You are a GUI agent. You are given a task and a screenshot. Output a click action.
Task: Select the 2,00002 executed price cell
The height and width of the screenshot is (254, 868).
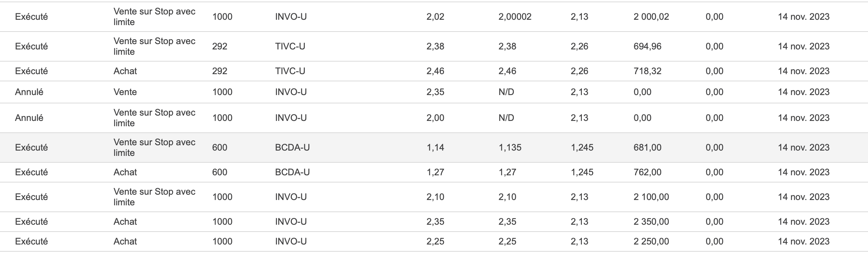click(515, 17)
